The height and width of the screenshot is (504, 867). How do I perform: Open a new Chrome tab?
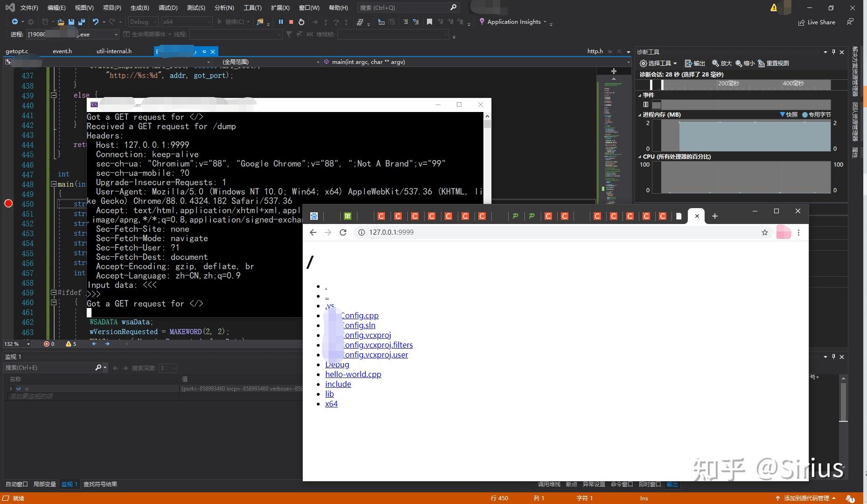(714, 216)
